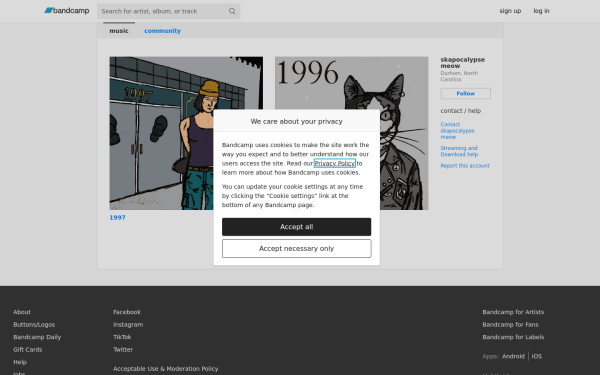Open Acceptable Use & Moderation Policy
Screen dimensions: 600x375
165,368
